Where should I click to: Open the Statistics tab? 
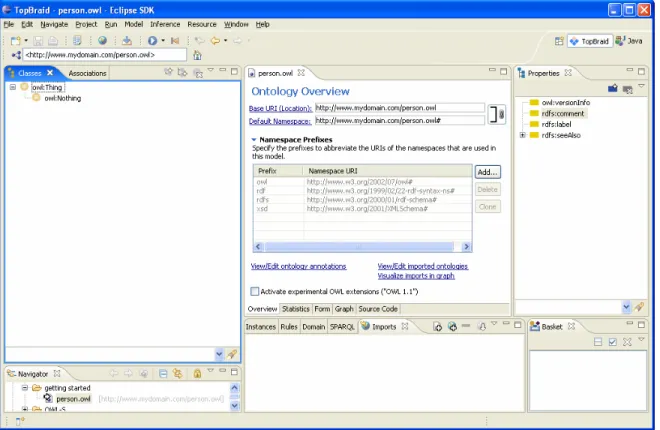pyautogui.click(x=295, y=309)
